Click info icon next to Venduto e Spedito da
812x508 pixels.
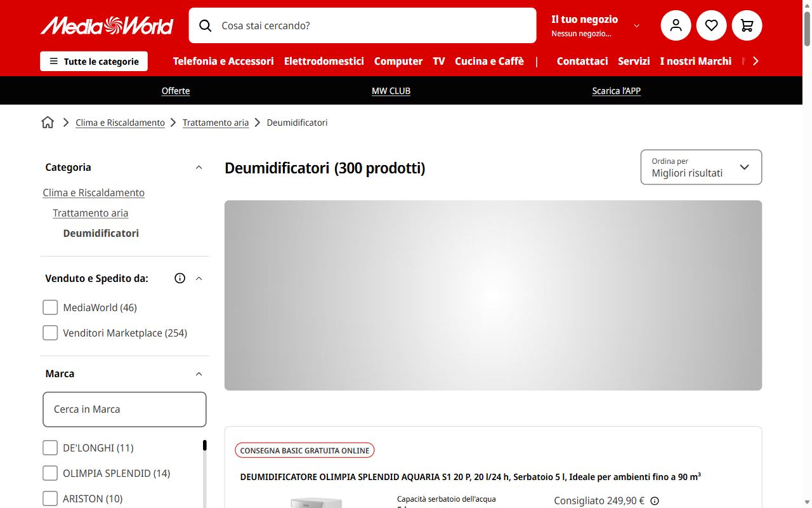coord(180,278)
